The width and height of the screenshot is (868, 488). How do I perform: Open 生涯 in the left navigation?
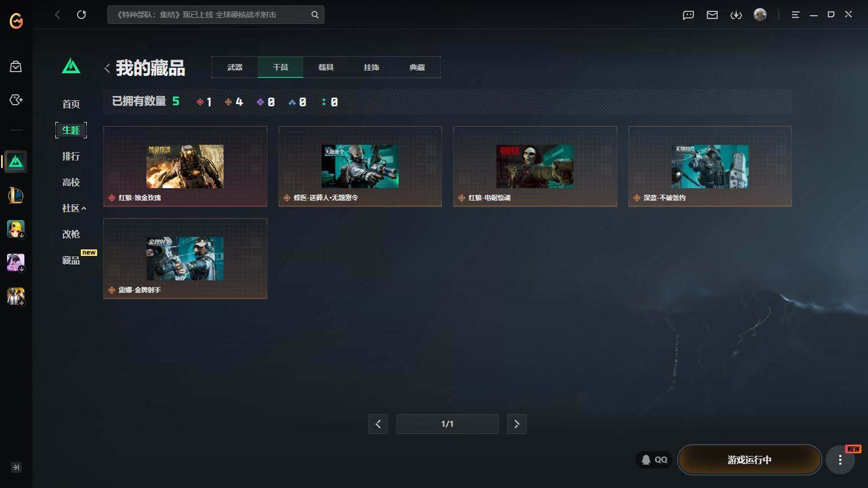pyautogui.click(x=71, y=130)
